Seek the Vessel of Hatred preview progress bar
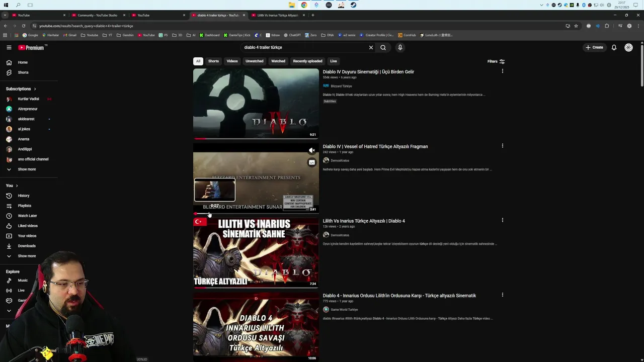This screenshot has width=644, height=362. [256, 214]
